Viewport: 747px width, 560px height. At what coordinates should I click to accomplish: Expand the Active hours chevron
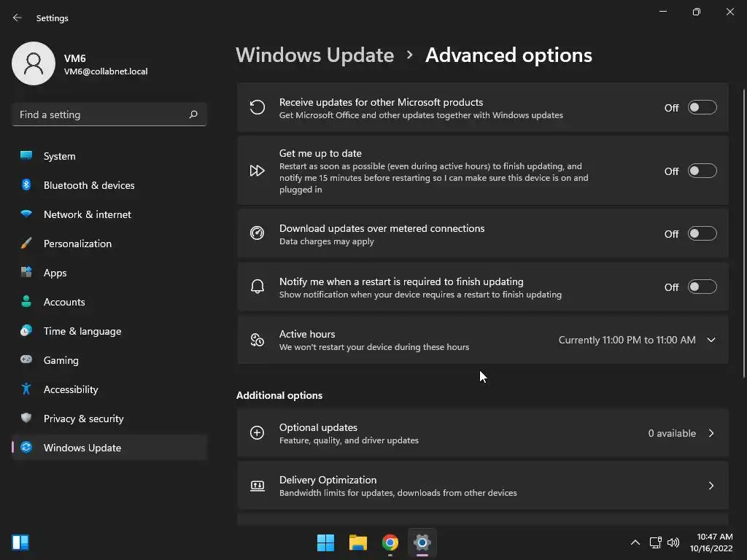pyautogui.click(x=711, y=340)
